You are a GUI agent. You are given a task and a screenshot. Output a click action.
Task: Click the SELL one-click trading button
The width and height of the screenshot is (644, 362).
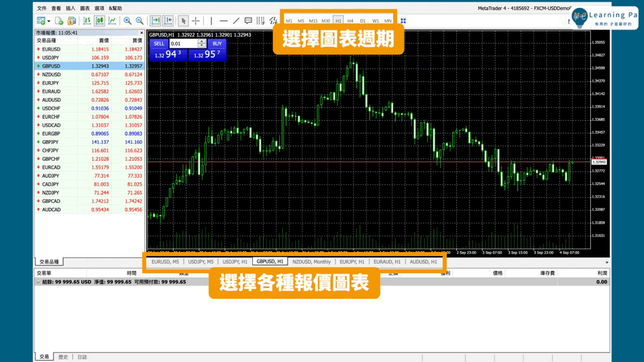(x=159, y=44)
